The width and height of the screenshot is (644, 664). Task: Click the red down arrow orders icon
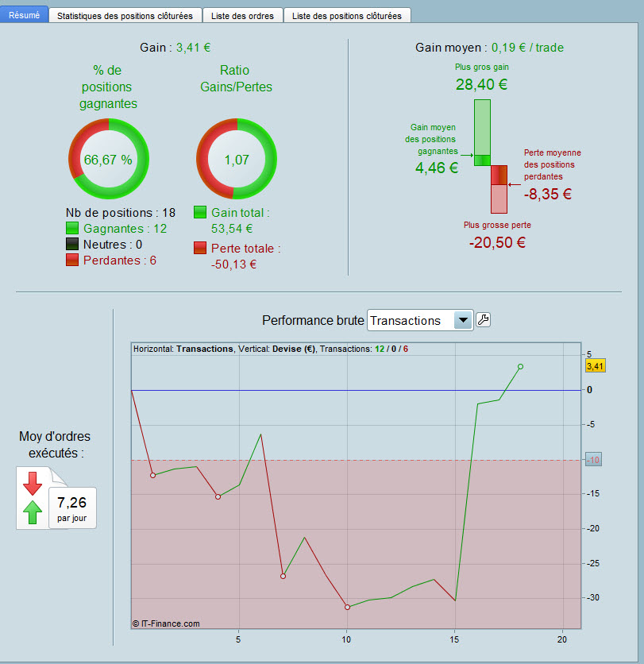pyautogui.click(x=33, y=484)
